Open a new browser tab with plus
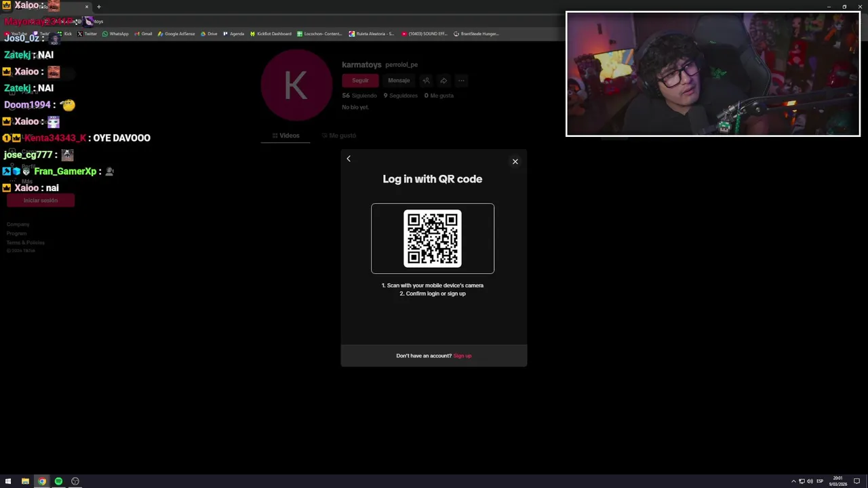The width and height of the screenshot is (868, 488). [98, 7]
